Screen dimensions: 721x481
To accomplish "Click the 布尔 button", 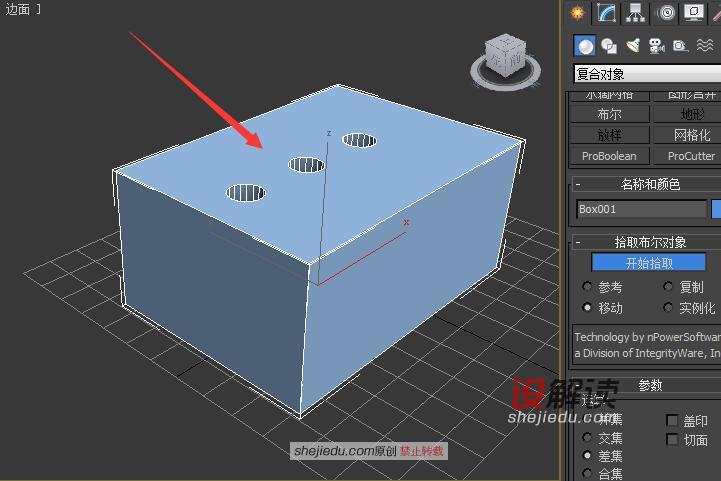I will (x=609, y=114).
